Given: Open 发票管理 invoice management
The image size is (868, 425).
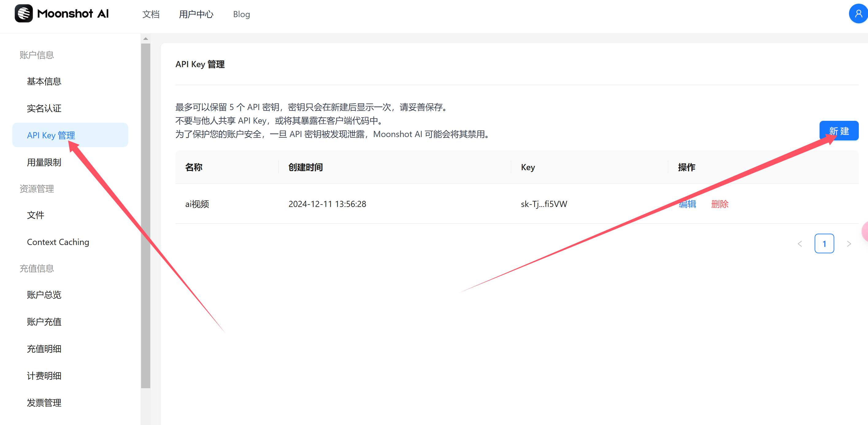Looking at the screenshot, I should coord(44,402).
